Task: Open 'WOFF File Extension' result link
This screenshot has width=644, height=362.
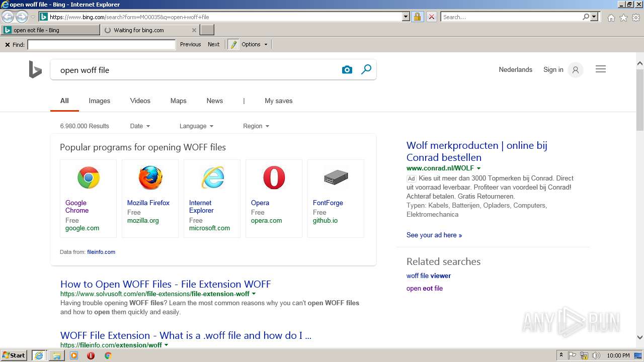Action: coord(186,335)
